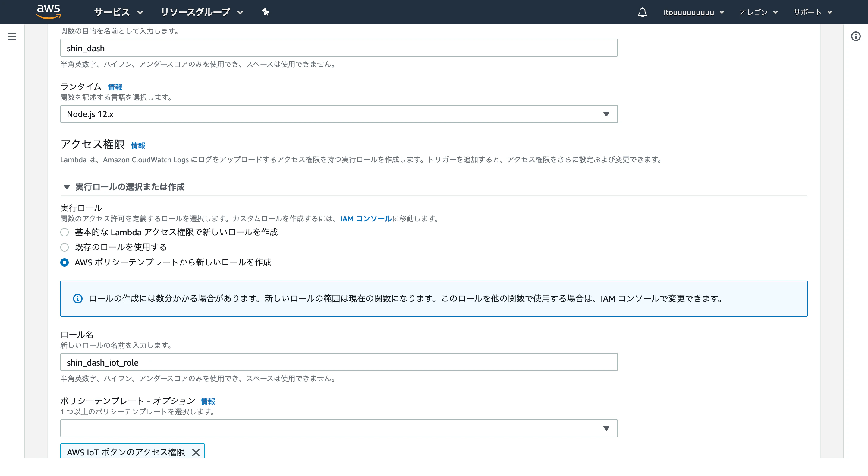Open the itouuuuuuuuu account menu

click(693, 12)
